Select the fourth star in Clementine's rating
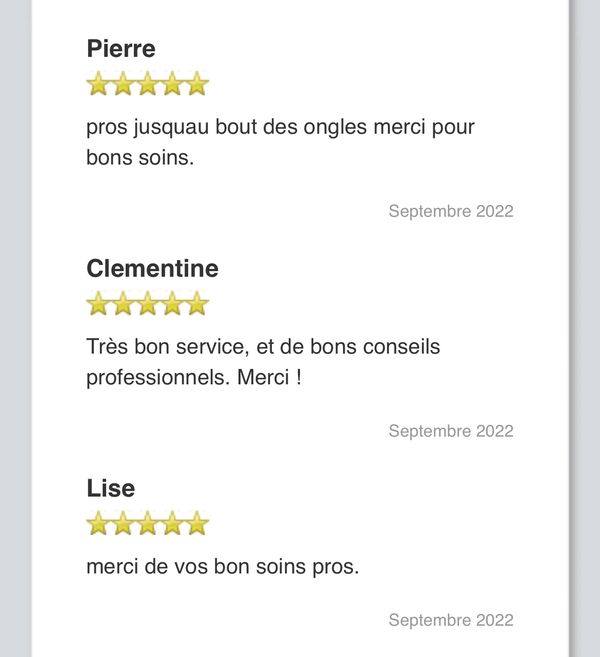The width and height of the screenshot is (600, 657). pos(172,304)
